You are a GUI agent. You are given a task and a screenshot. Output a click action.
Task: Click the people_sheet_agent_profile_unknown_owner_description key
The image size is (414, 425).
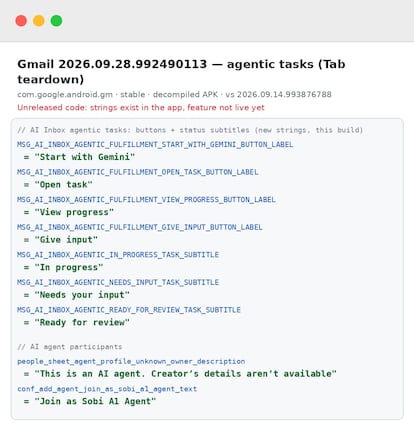pyautogui.click(x=131, y=361)
